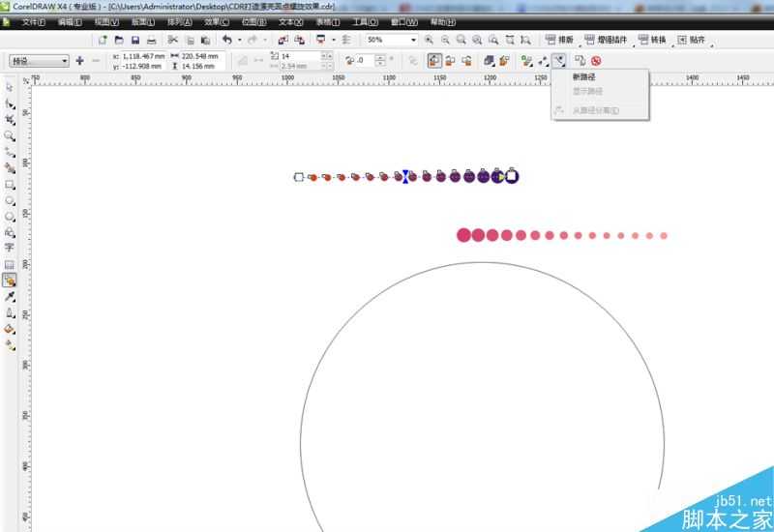Expand the path properties dropdown button
The width and height of the screenshot is (774, 532).
tap(559, 60)
